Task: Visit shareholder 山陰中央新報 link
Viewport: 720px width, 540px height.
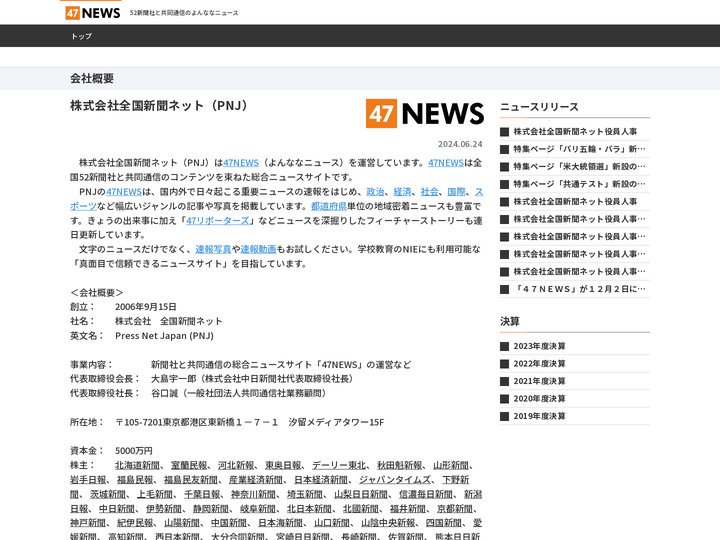Action: pyautogui.click(x=388, y=523)
